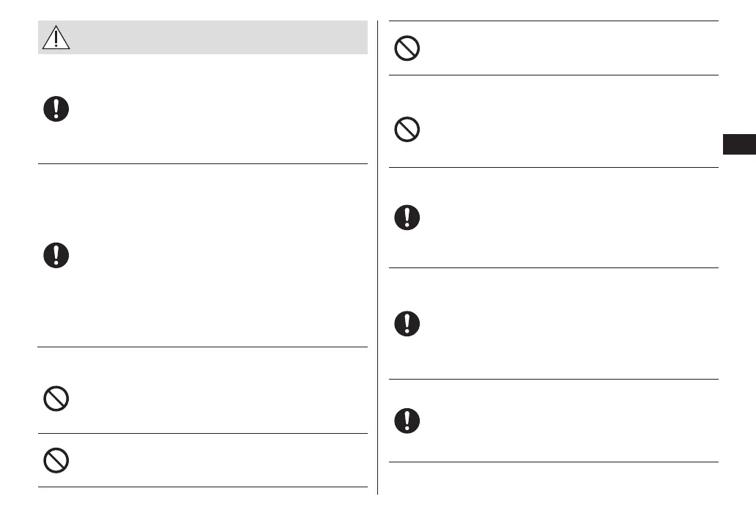Click the second exclamation icon in the left column
The image size is (756, 532).
tap(56, 256)
